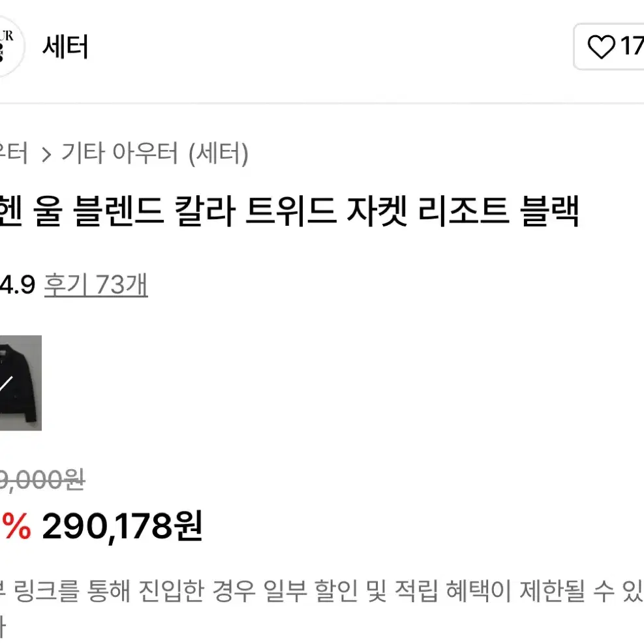Click the 4.9 rating score
The height and width of the screenshot is (644, 644).
17,284
